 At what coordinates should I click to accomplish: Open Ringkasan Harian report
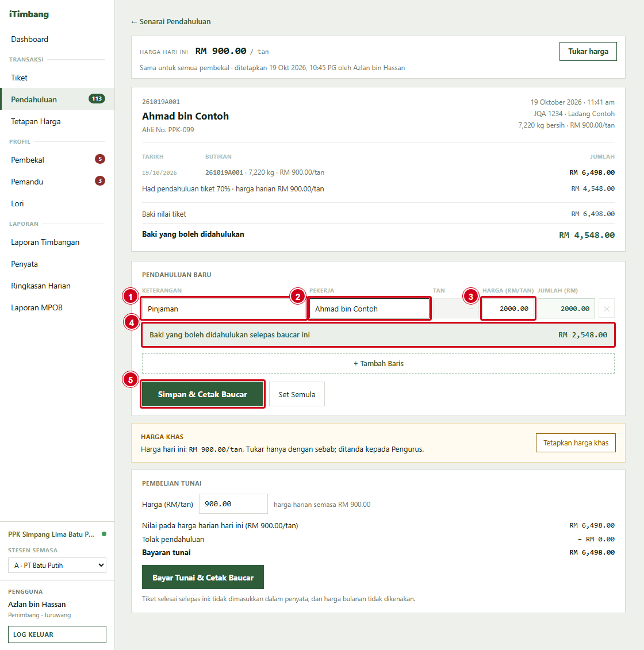[x=57, y=286]
